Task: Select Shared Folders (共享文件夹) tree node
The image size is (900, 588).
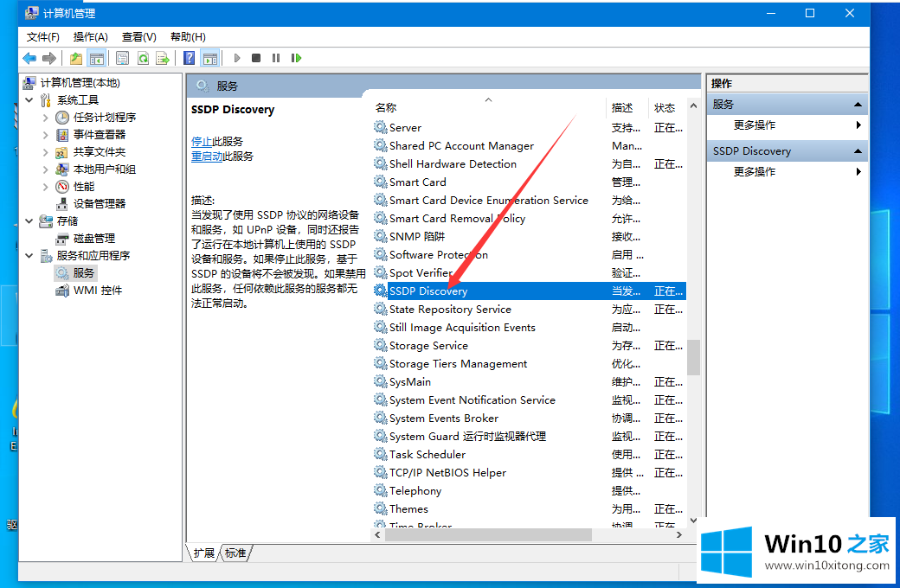Action: (x=100, y=152)
